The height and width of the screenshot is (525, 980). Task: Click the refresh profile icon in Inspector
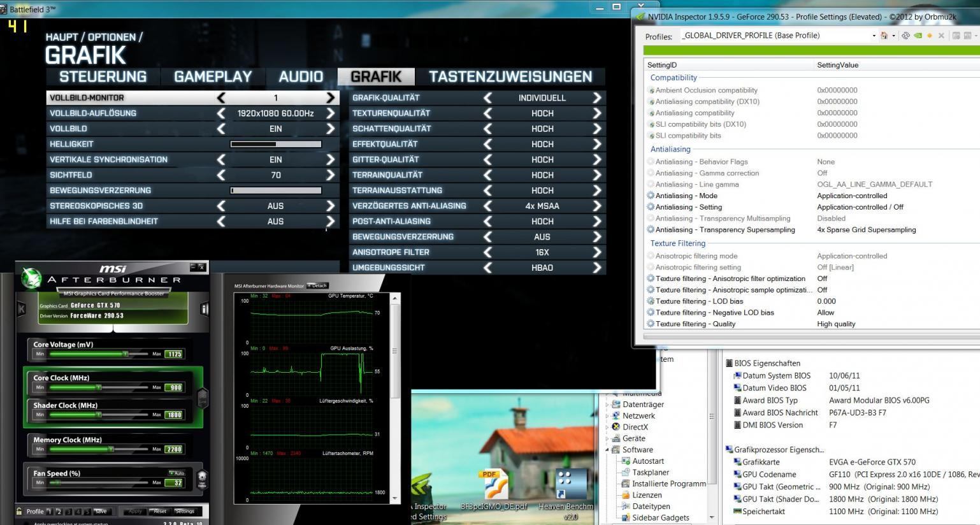[x=905, y=36]
